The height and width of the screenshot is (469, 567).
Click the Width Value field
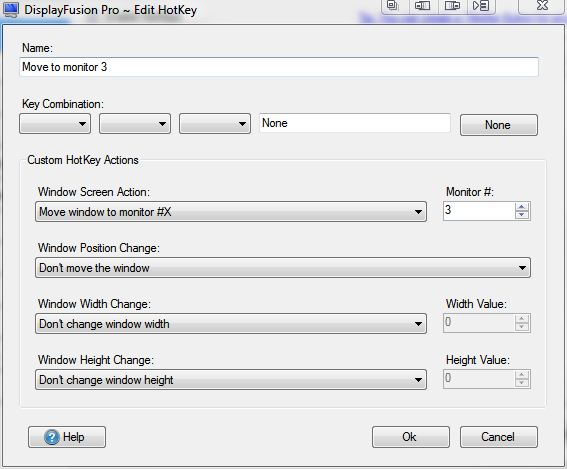coord(479,323)
